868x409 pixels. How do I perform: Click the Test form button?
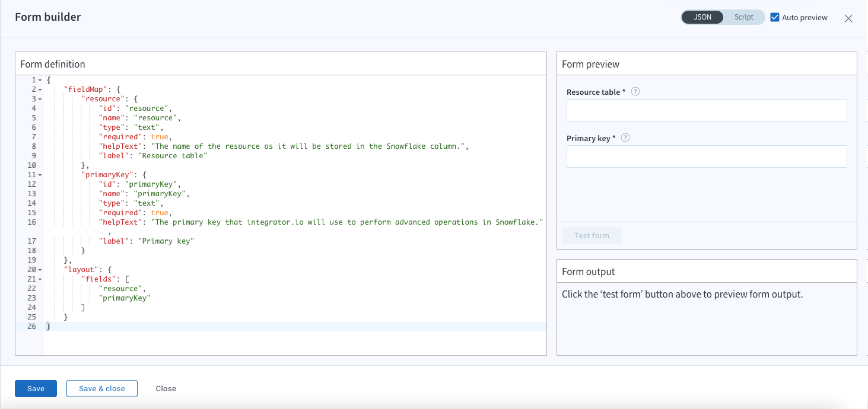pyautogui.click(x=592, y=235)
